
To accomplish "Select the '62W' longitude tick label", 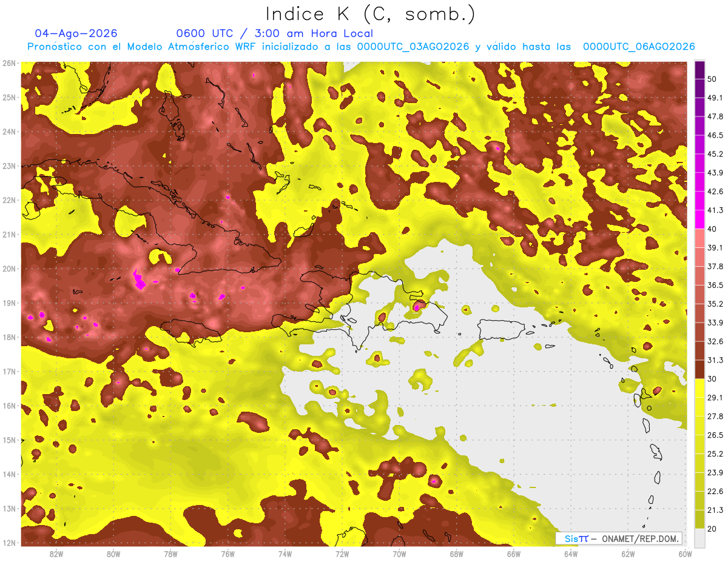I will [628, 554].
